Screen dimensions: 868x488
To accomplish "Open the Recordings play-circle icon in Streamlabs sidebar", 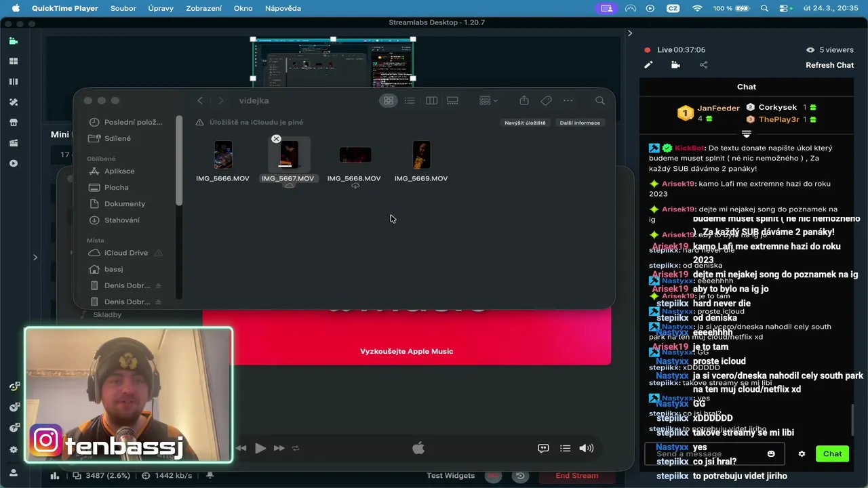I will click(13, 163).
